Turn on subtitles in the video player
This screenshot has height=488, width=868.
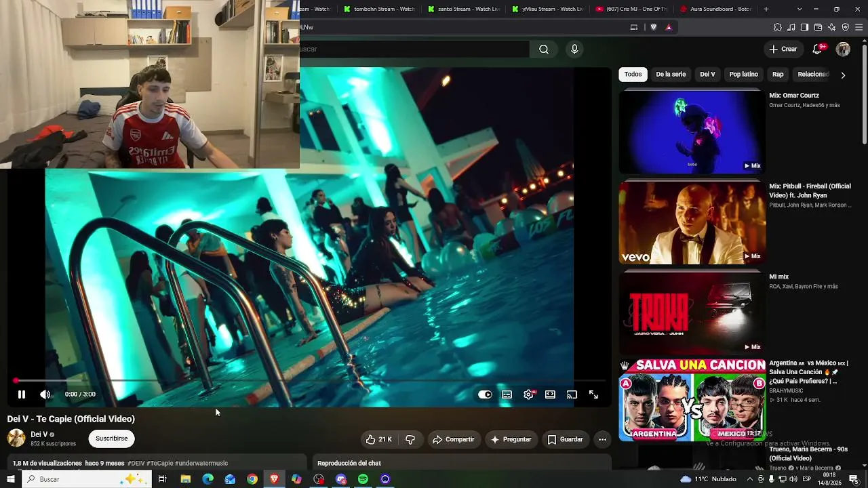pos(507,394)
